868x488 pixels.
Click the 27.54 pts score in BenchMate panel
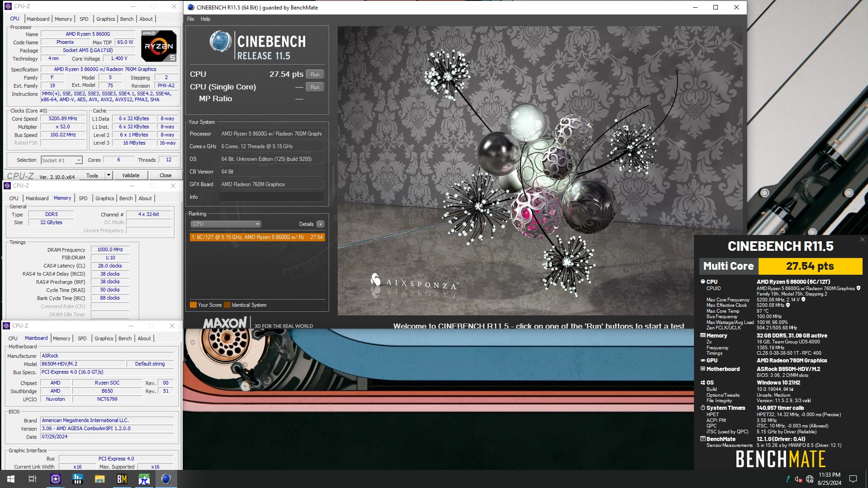(x=810, y=266)
